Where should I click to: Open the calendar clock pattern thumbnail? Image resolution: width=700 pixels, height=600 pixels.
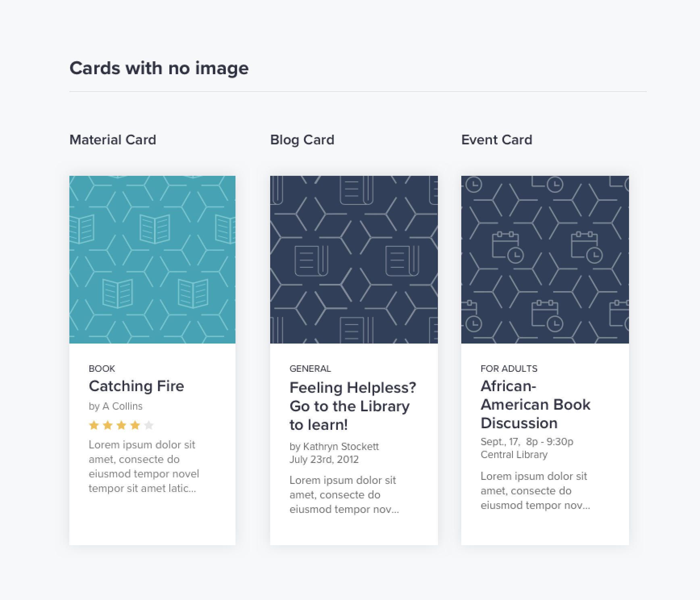pos(545,260)
